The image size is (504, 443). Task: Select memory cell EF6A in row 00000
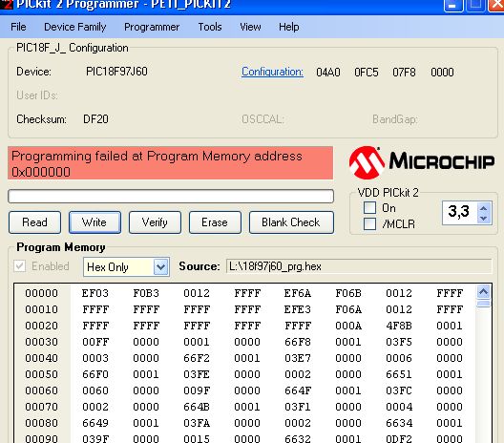click(x=298, y=293)
